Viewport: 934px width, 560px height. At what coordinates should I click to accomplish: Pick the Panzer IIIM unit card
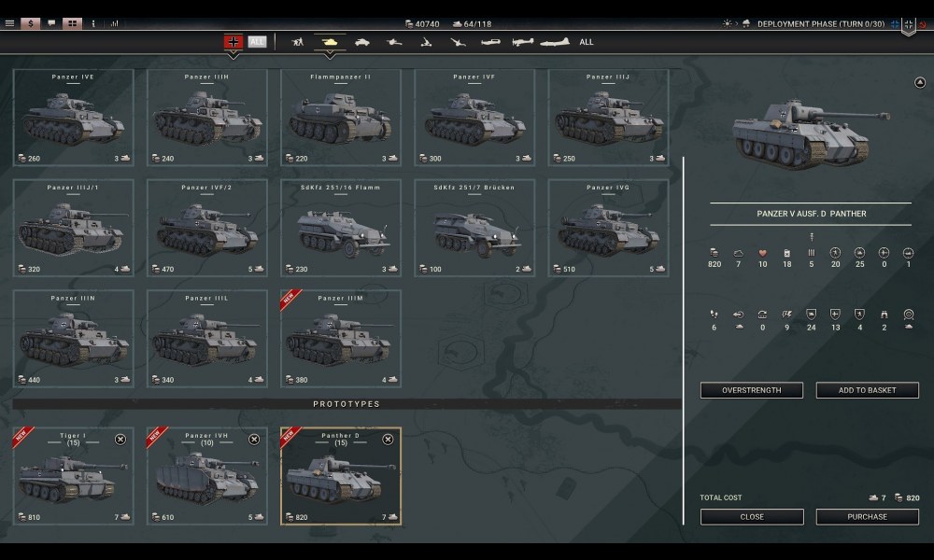[x=341, y=339]
